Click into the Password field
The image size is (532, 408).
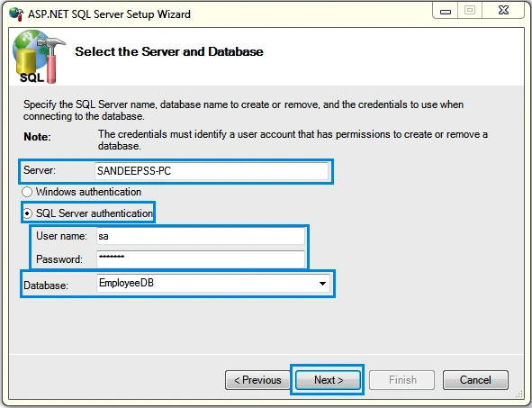(201, 259)
